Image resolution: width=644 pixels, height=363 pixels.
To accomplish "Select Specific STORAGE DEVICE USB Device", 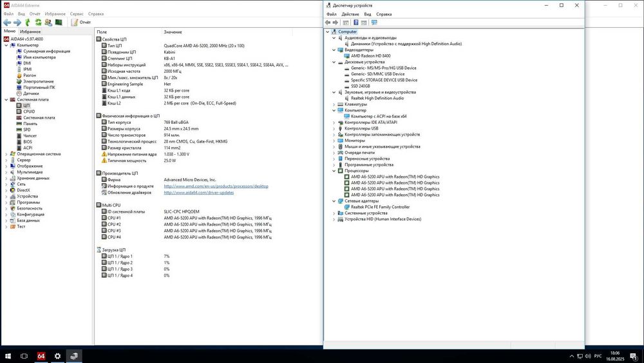I will (384, 80).
